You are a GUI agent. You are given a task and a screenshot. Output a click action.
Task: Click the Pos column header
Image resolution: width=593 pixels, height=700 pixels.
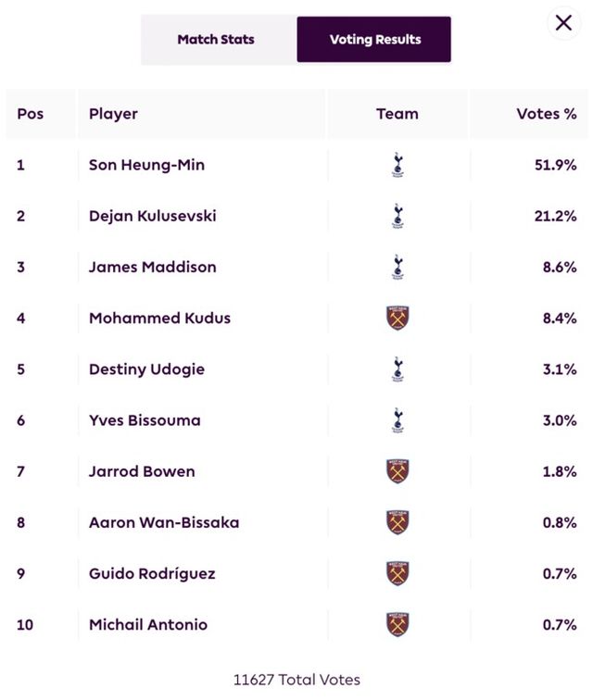[x=31, y=114]
